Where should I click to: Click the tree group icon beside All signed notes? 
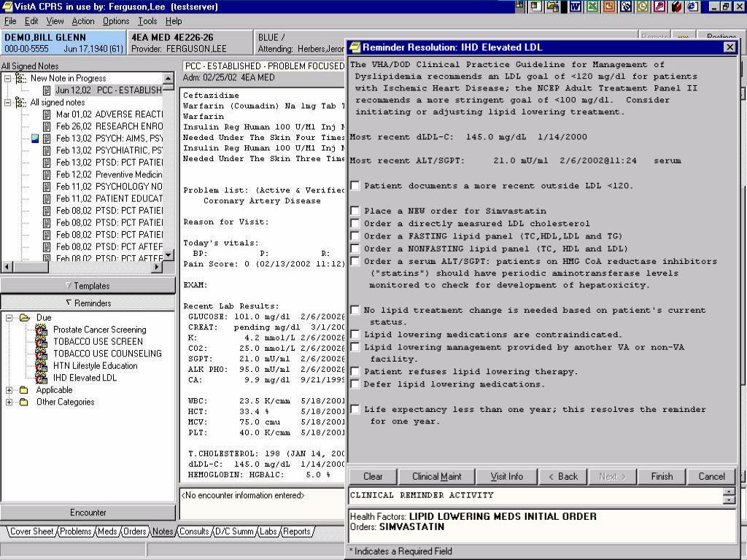(20, 102)
